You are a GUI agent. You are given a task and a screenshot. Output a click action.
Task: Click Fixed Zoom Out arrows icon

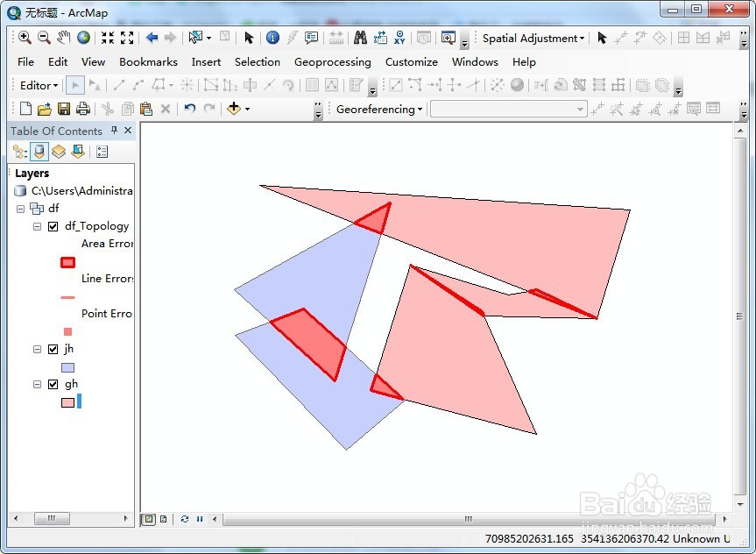pos(127,38)
